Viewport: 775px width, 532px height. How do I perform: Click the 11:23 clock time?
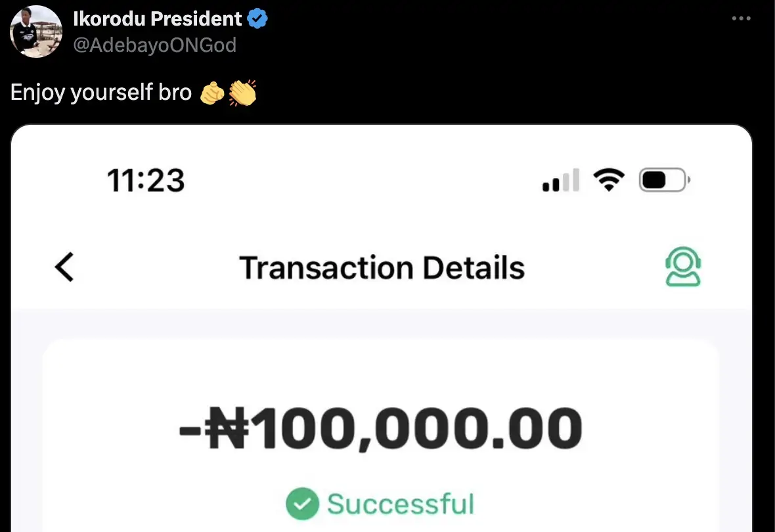[x=146, y=179]
